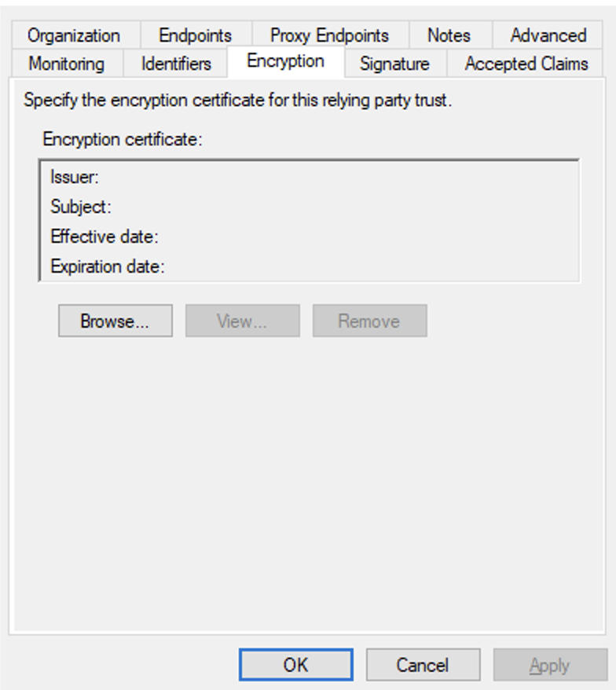Show the Identifiers tab
Screen dimensions: 616x690
(176, 64)
